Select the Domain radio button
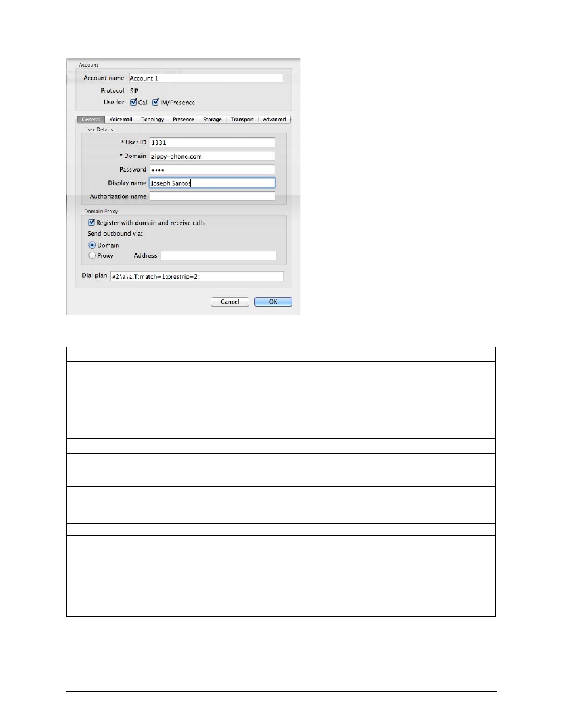Screen dimensions: 562x728 92,245
